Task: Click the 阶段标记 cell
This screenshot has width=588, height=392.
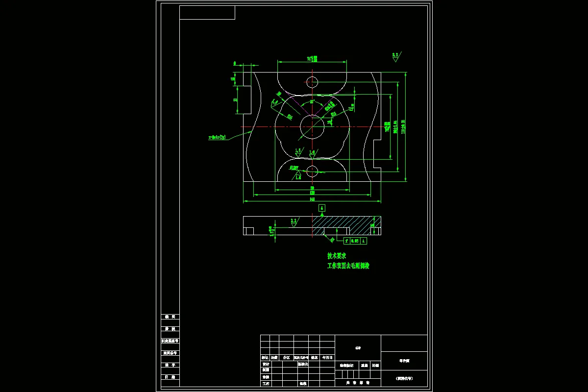Action: [346, 365]
